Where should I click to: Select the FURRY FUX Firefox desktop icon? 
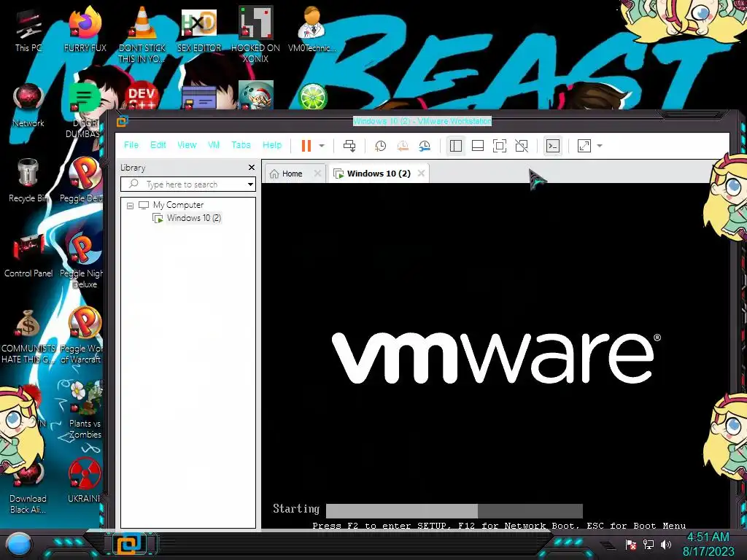coord(85,29)
